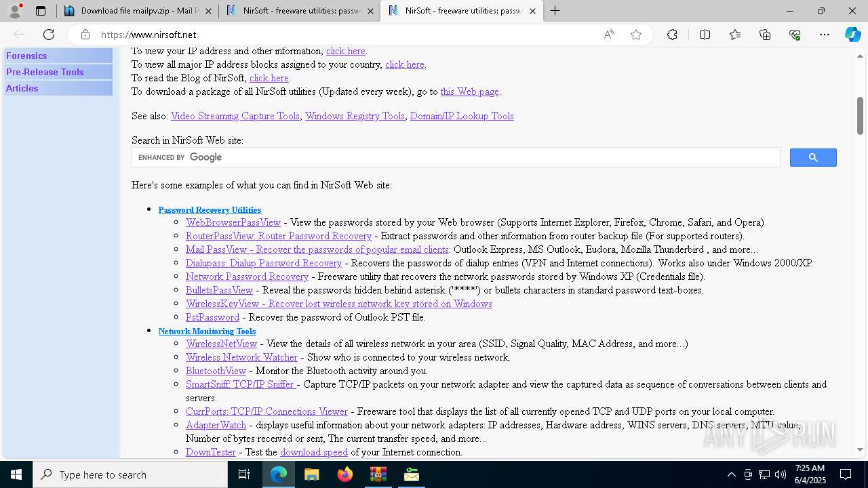The height and width of the screenshot is (488, 868).
Task: Open WinRAR from the taskbar
Action: pos(378,474)
